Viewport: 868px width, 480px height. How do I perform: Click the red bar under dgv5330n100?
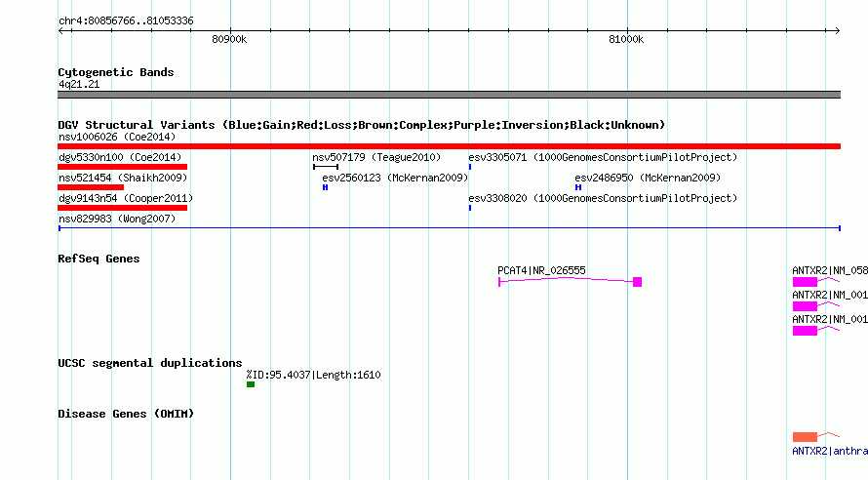pos(122,167)
